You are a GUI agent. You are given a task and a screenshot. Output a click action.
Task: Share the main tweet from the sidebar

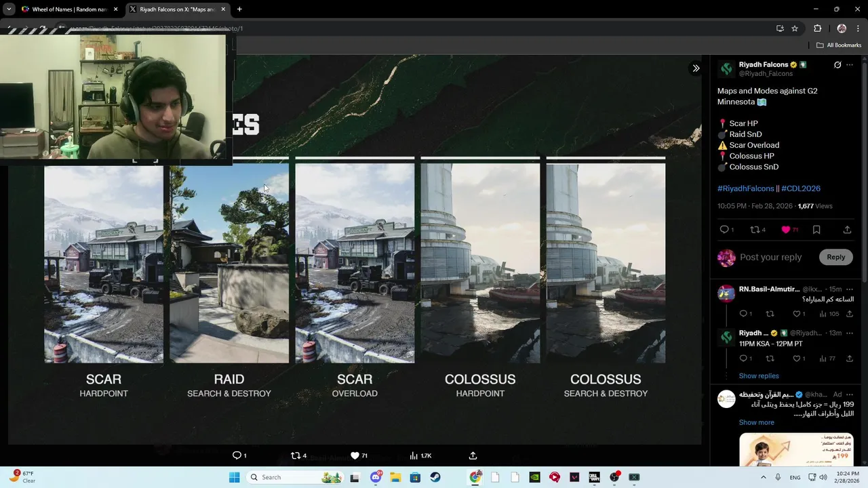click(x=847, y=230)
